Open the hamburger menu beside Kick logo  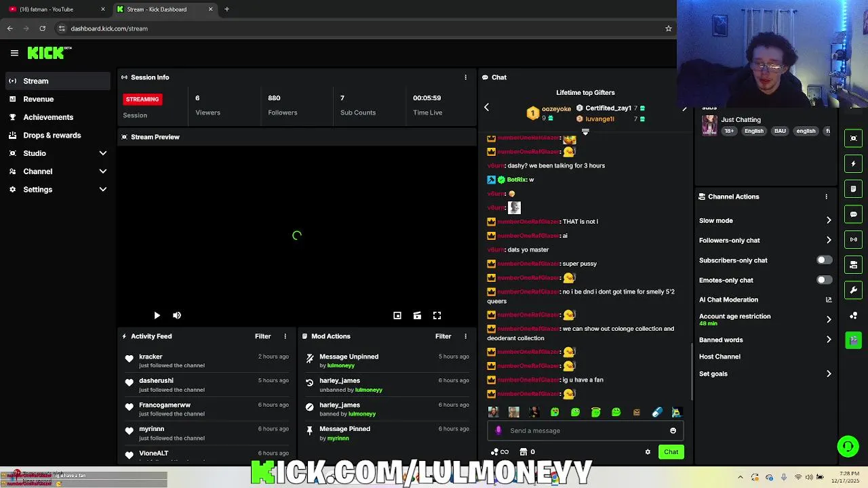[x=14, y=53]
